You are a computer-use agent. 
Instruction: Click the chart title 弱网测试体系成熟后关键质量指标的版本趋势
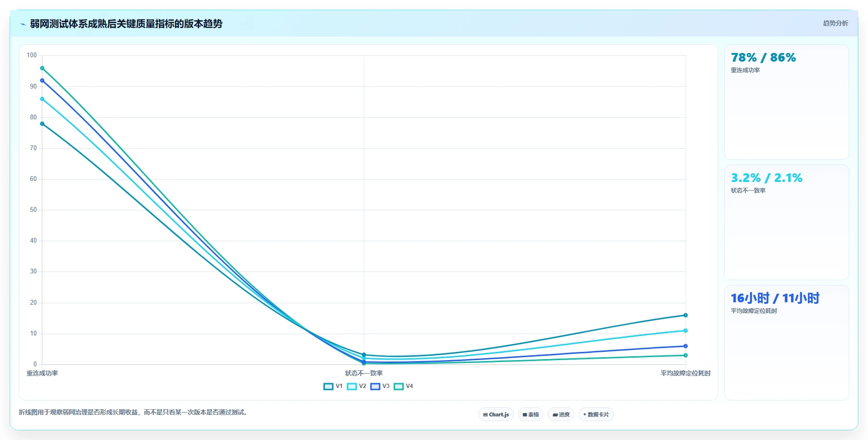[x=126, y=24]
